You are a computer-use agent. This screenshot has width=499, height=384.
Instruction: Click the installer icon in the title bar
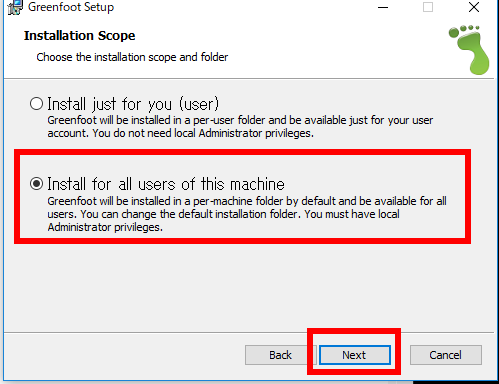pyautogui.click(x=15, y=7)
